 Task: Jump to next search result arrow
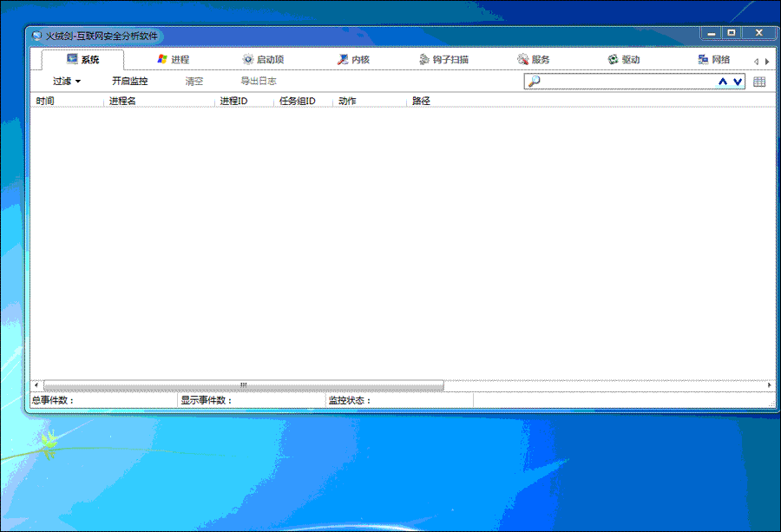(x=738, y=82)
